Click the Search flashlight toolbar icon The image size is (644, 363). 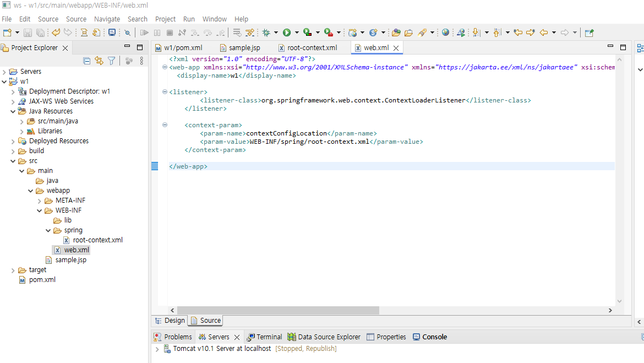tap(422, 33)
